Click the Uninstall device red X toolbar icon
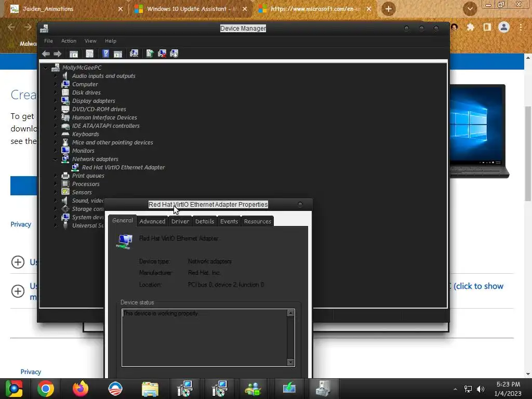The image size is (532, 399). pyautogui.click(x=162, y=54)
